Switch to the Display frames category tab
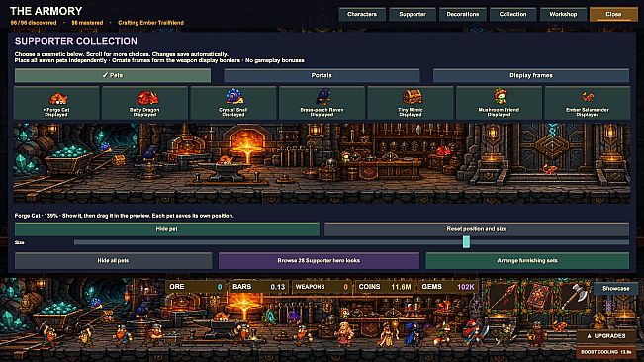Image resolution: width=644 pixels, height=362 pixels. pyautogui.click(x=531, y=75)
